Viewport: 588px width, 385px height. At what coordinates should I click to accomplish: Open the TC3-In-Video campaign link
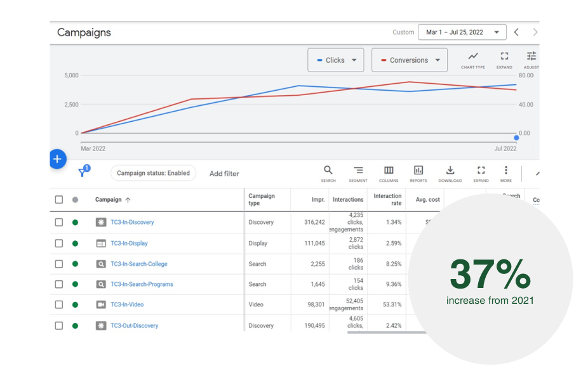coord(127,304)
